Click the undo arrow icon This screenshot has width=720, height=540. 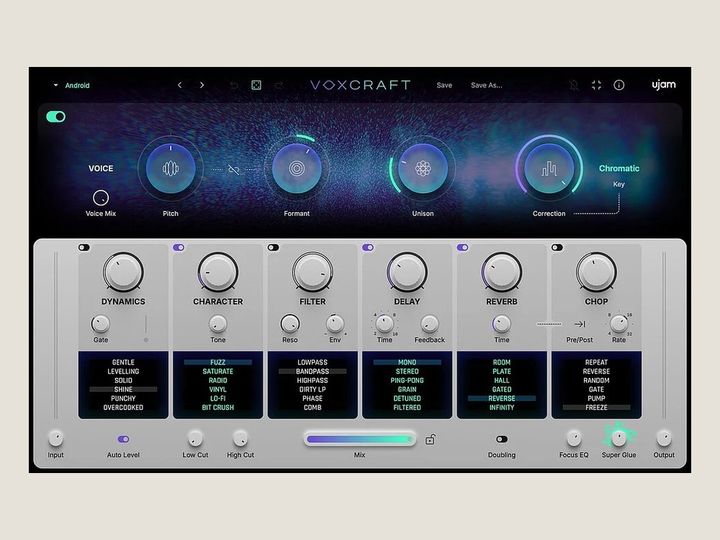tap(234, 85)
